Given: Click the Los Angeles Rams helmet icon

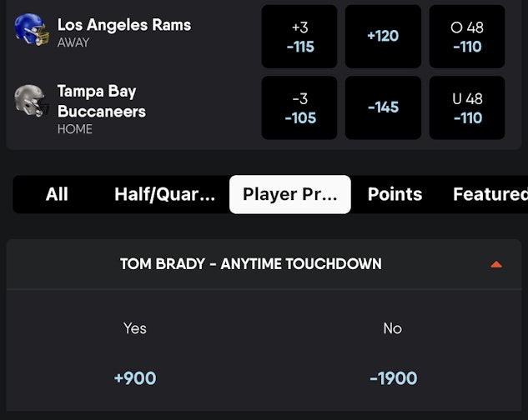Looking at the screenshot, I should click(x=31, y=29).
